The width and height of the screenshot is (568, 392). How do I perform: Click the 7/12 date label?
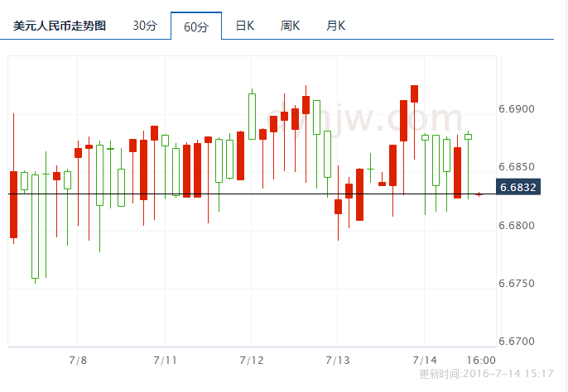[x=252, y=361]
